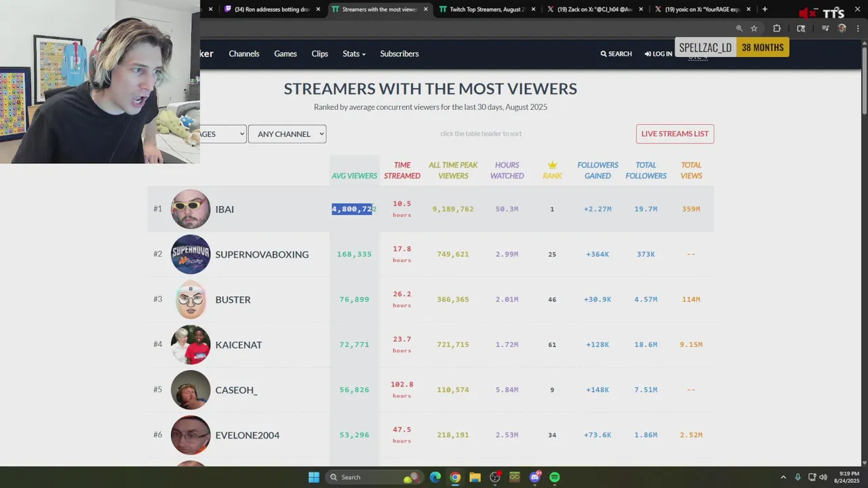Image resolution: width=868 pixels, height=488 pixels.
Task: Open Discord from the taskbar
Action: coord(535,477)
